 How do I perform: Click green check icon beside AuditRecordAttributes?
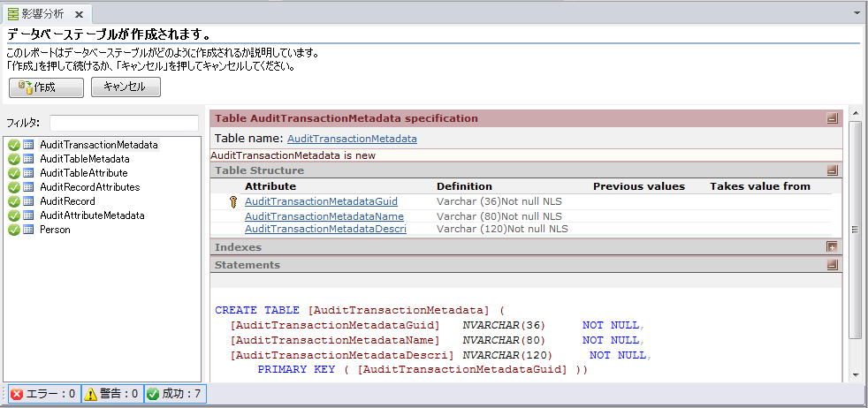(14, 187)
